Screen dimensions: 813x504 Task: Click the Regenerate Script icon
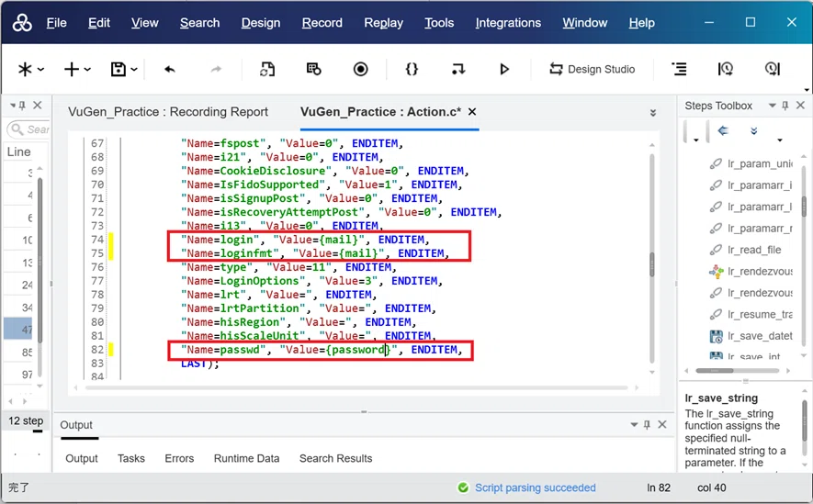267,69
